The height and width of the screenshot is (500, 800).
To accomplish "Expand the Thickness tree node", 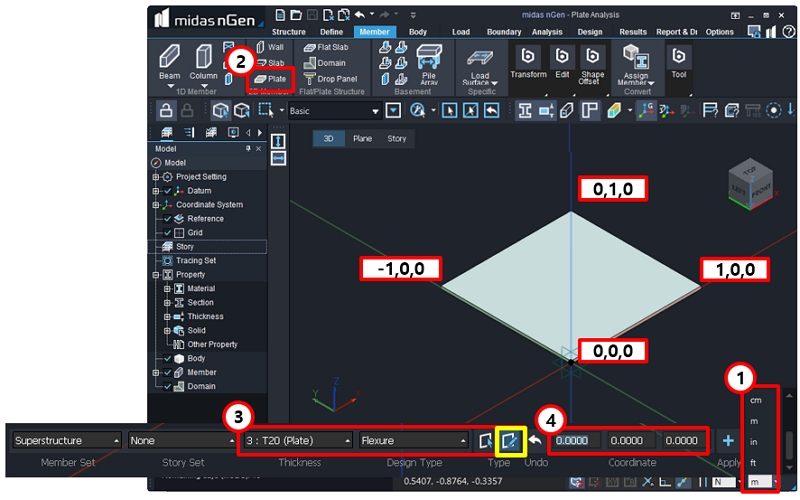I will click(x=167, y=317).
